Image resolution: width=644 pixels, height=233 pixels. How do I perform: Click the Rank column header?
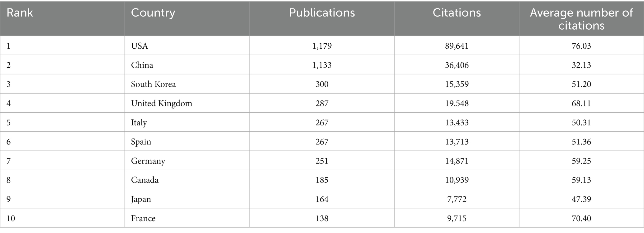tap(20, 13)
